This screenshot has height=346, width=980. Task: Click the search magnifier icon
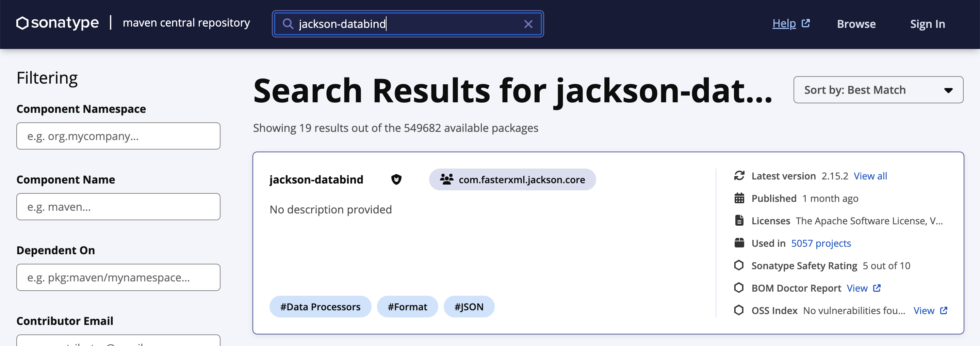(x=288, y=24)
